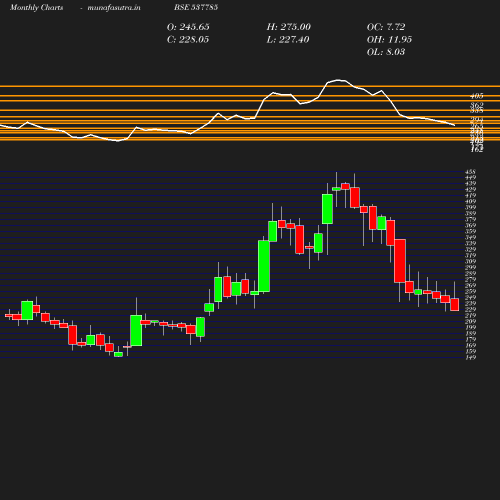The image size is (500, 500).
Task: Click the '189' price axis label
Action: [470, 334]
